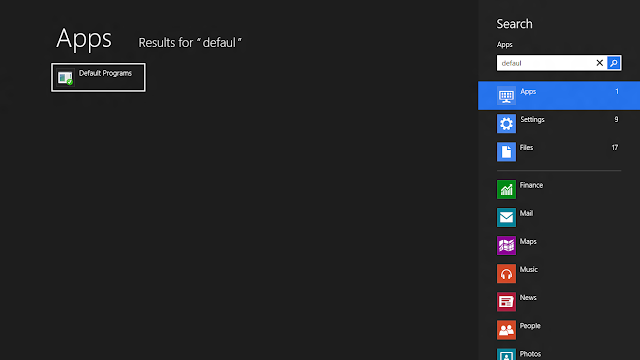Choose the People app icon

506,330
